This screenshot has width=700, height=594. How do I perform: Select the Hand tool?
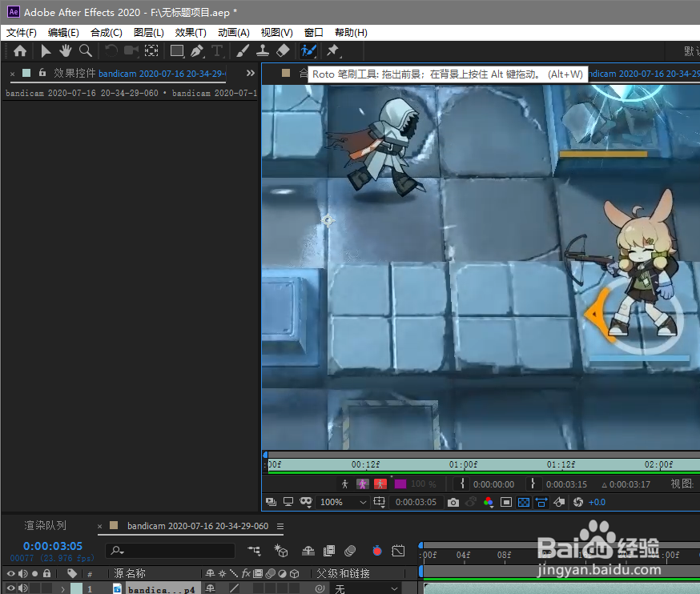(x=66, y=51)
